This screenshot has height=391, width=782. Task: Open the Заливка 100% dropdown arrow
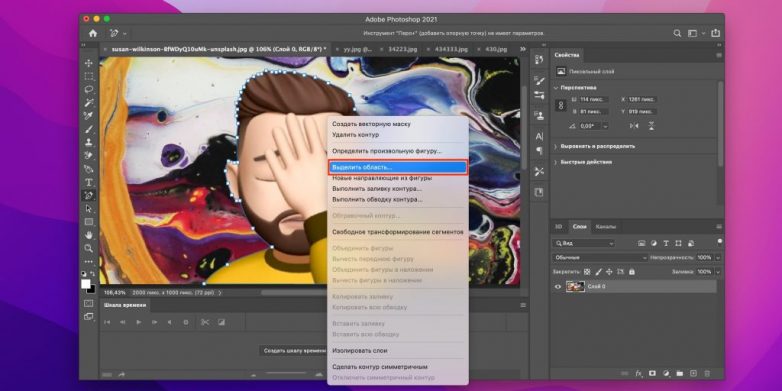click(x=718, y=272)
